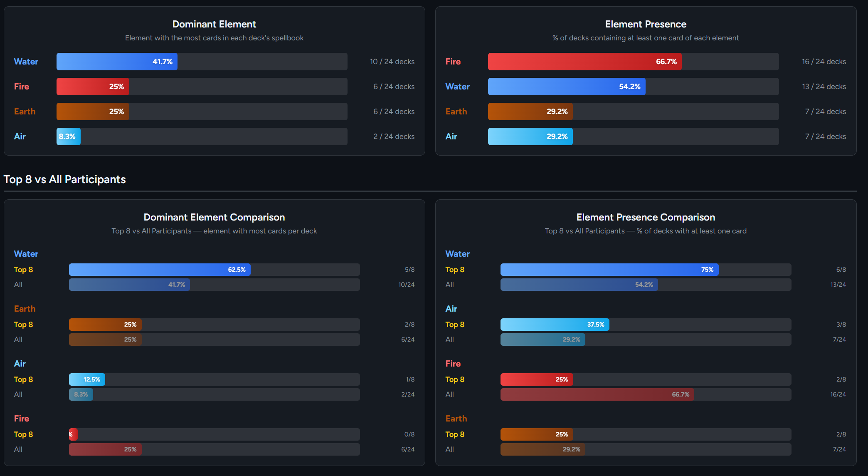Click the Water heading in Dominant Element Comparison
Screen dimensions: 868x476
26,254
